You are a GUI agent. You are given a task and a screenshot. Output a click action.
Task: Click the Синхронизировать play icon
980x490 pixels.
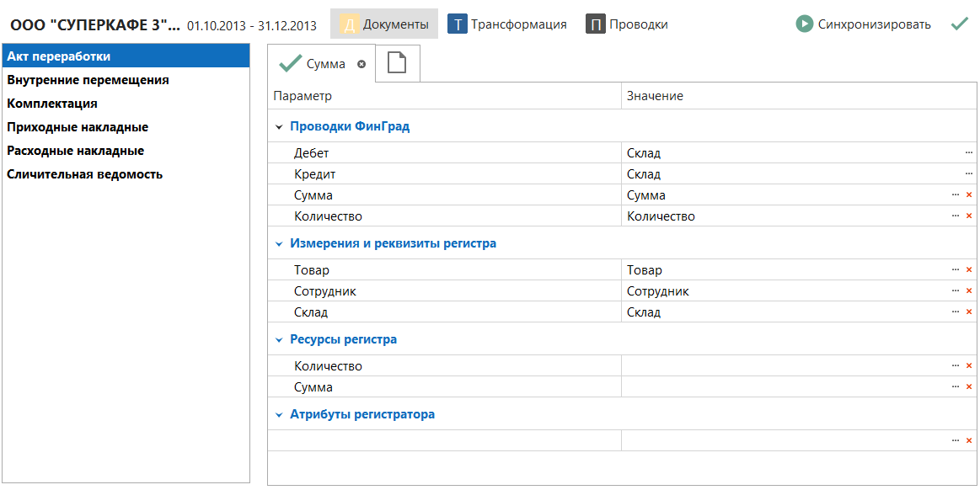[x=805, y=24]
